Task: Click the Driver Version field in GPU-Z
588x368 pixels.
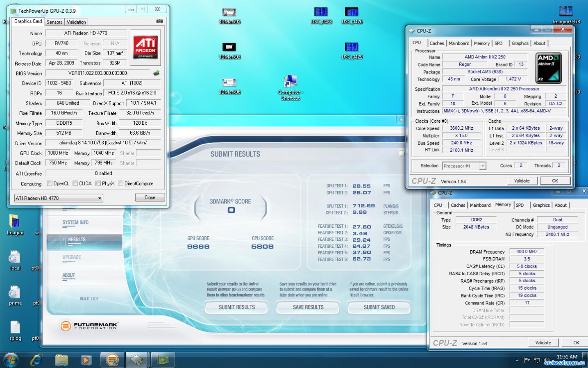Action: pyautogui.click(x=103, y=143)
